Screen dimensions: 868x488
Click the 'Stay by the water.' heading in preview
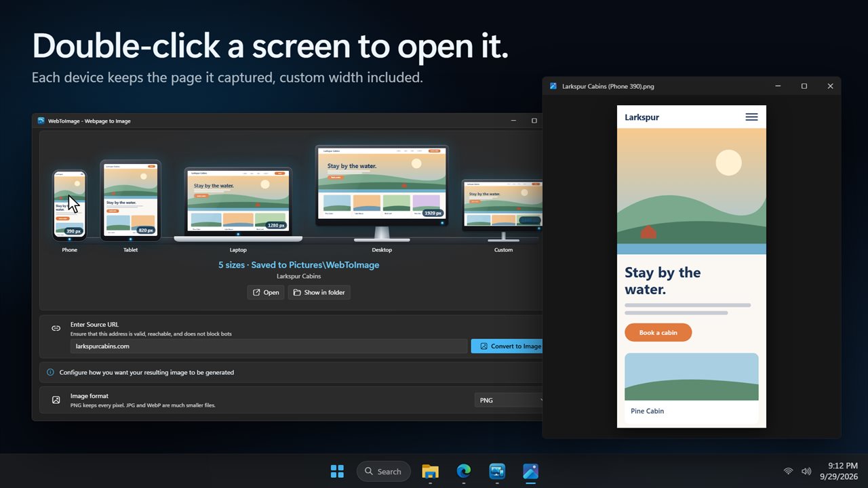[663, 281]
